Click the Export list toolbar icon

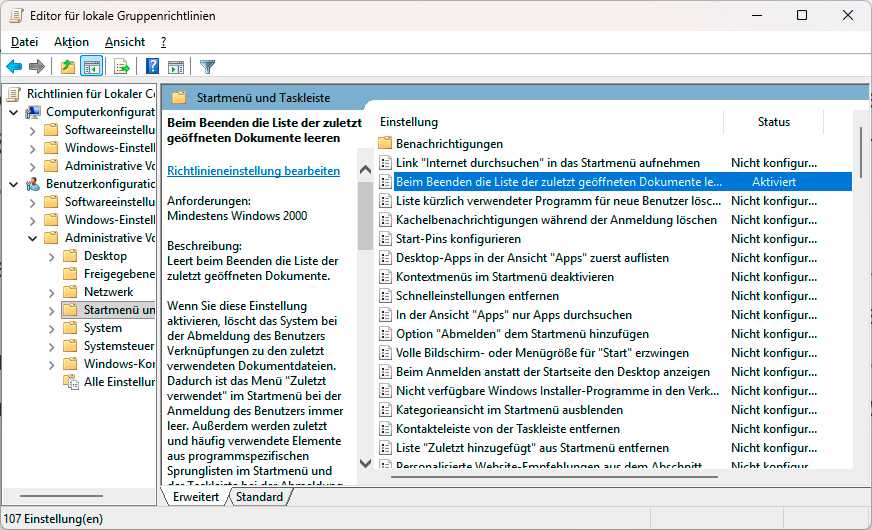click(122, 67)
